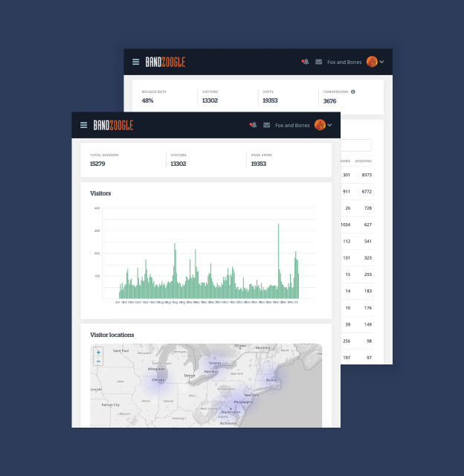Viewport: 464px width, 476px height.
Task: Click Visits value 19353 in back window
Action: [x=270, y=101]
